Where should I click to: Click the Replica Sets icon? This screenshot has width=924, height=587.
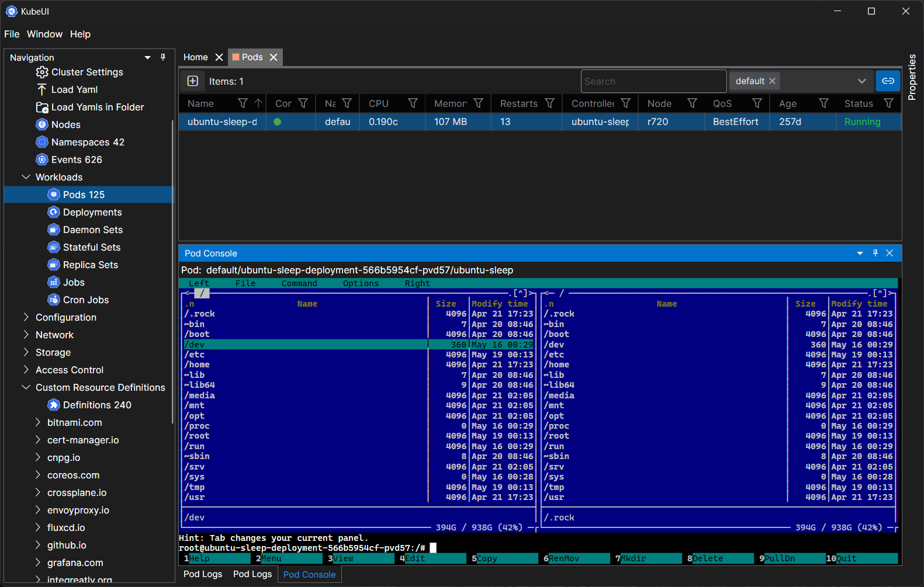[54, 265]
